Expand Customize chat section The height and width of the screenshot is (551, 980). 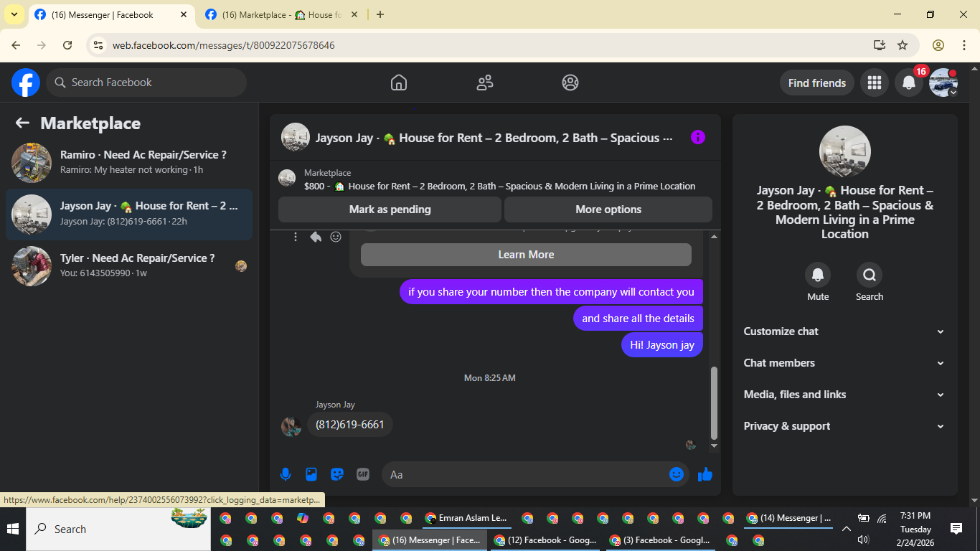coord(844,331)
